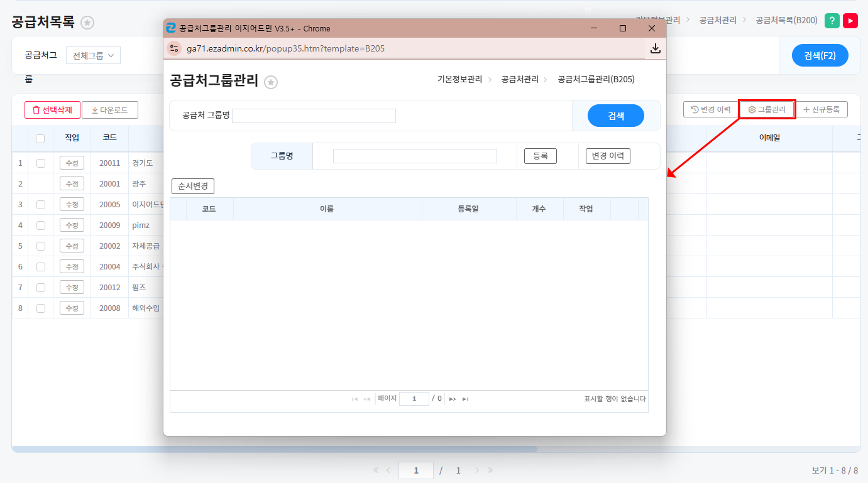Screen dimensions: 868x483
Task: Check the checkbox for row 20011 경기도
Action: [x=41, y=163]
